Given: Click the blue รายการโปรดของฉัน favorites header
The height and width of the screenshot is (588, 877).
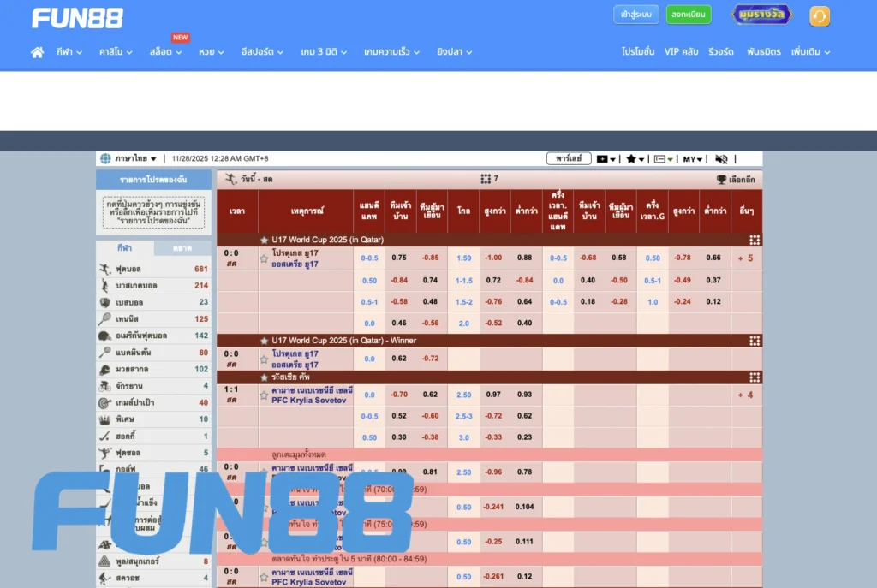Looking at the screenshot, I should (x=153, y=180).
